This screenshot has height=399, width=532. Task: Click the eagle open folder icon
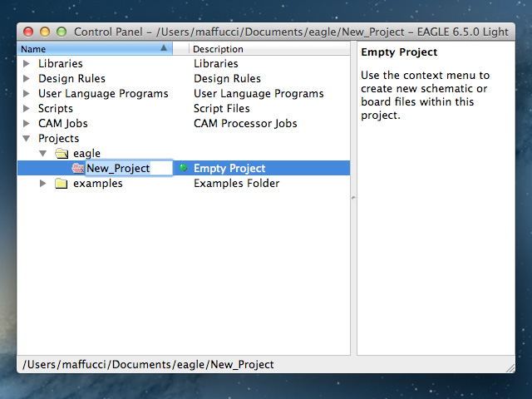click(61, 154)
